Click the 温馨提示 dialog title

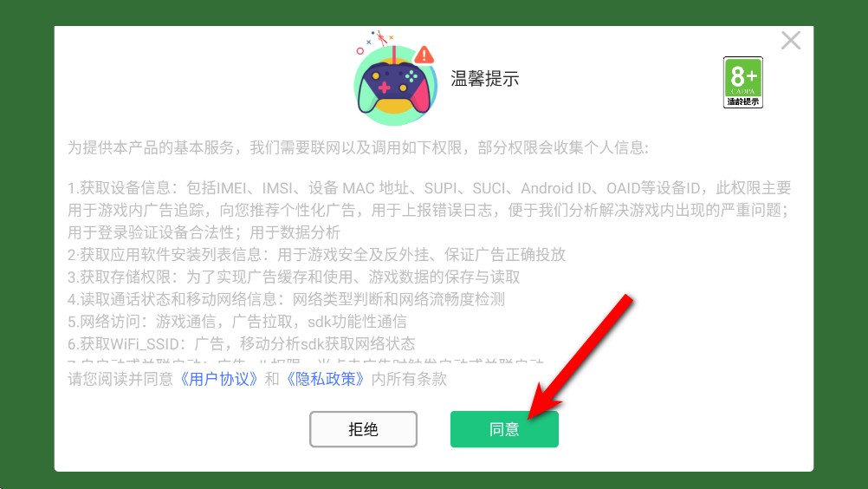click(484, 79)
